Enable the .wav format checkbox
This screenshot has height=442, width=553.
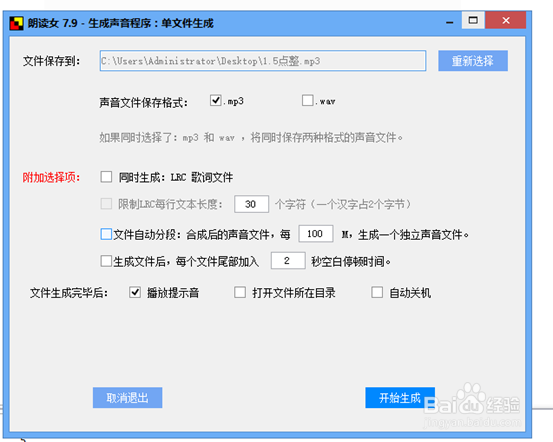point(308,100)
